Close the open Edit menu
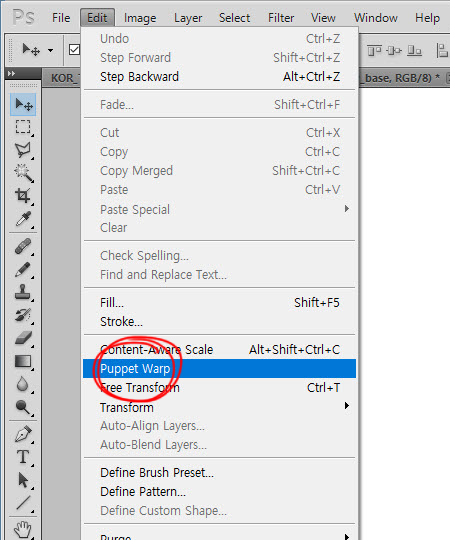 click(97, 18)
